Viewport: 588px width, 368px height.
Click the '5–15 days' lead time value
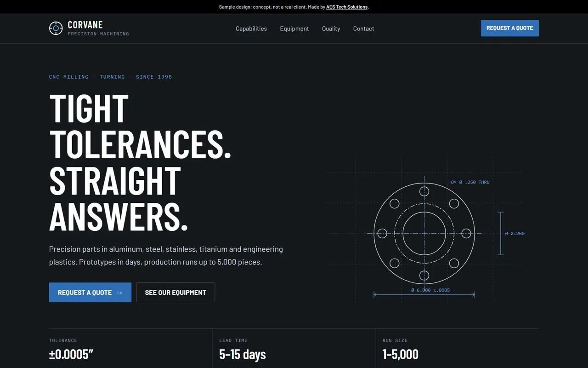[x=243, y=354]
